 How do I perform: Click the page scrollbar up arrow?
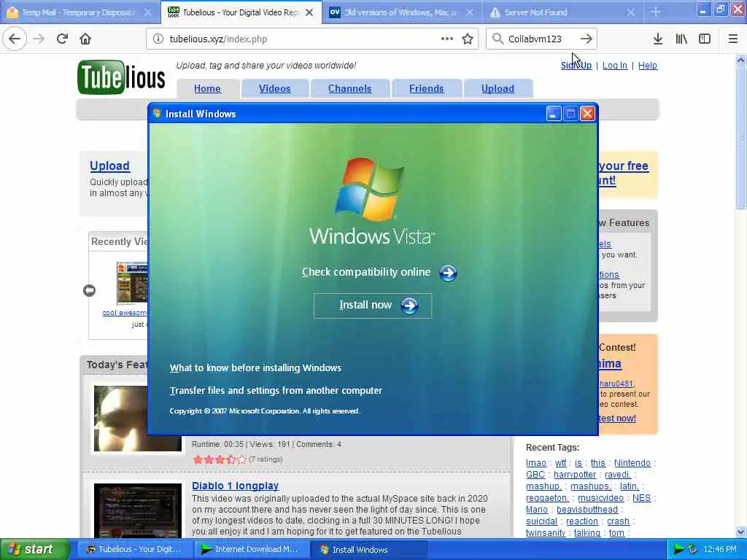tap(740, 60)
